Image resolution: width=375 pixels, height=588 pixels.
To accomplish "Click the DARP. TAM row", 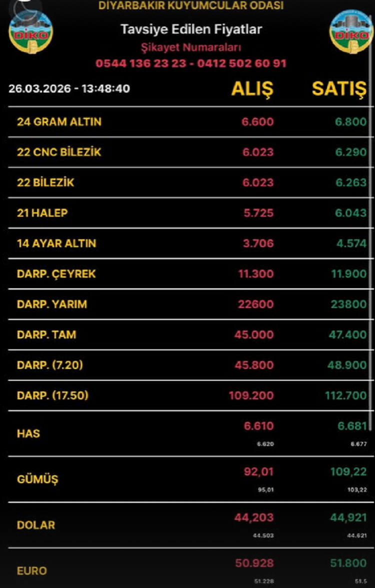I will coord(46,335).
